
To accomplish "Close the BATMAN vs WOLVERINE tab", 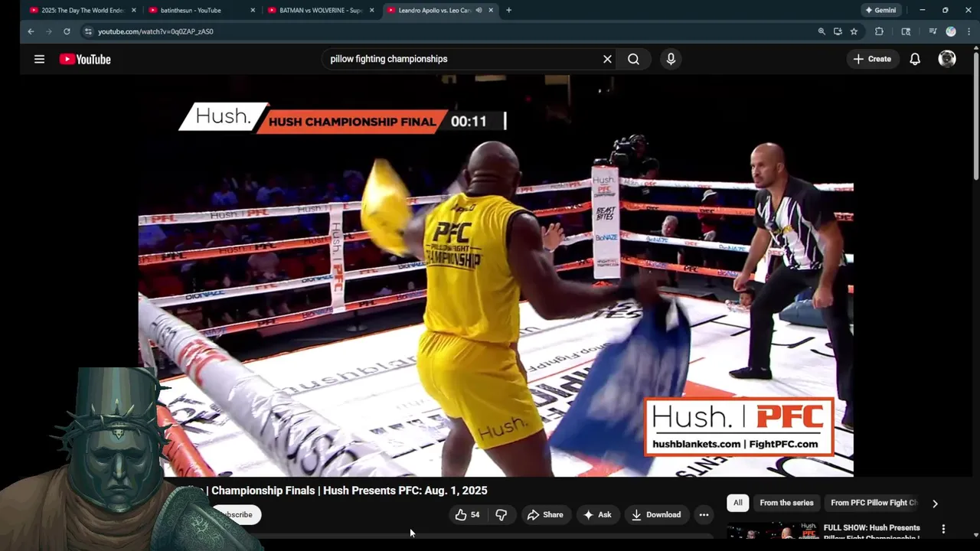I will click(x=371, y=10).
